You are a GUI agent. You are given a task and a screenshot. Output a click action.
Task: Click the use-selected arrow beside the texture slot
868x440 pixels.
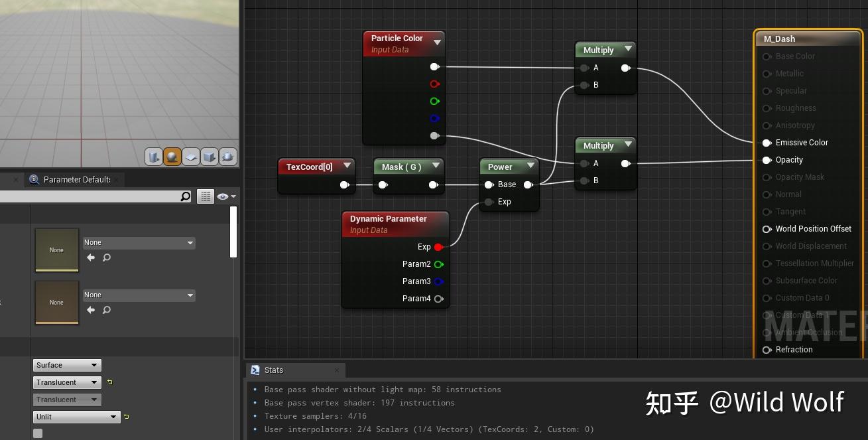(x=91, y=257)
